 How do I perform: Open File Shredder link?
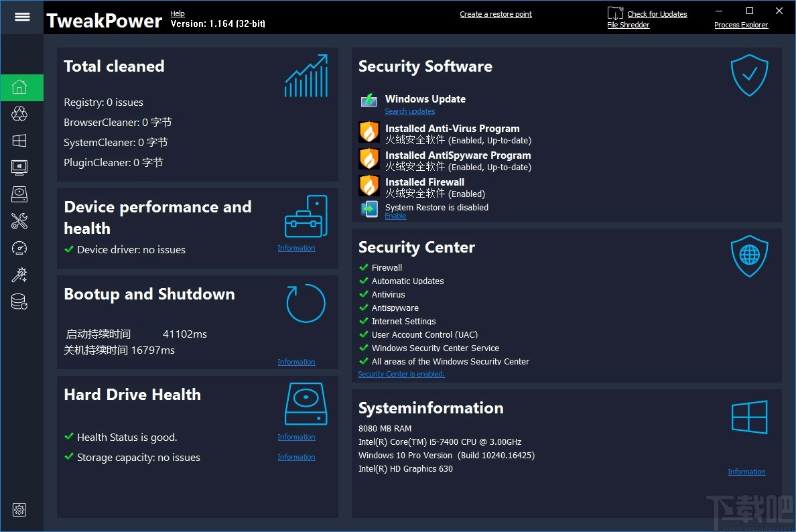pos(628,25)
